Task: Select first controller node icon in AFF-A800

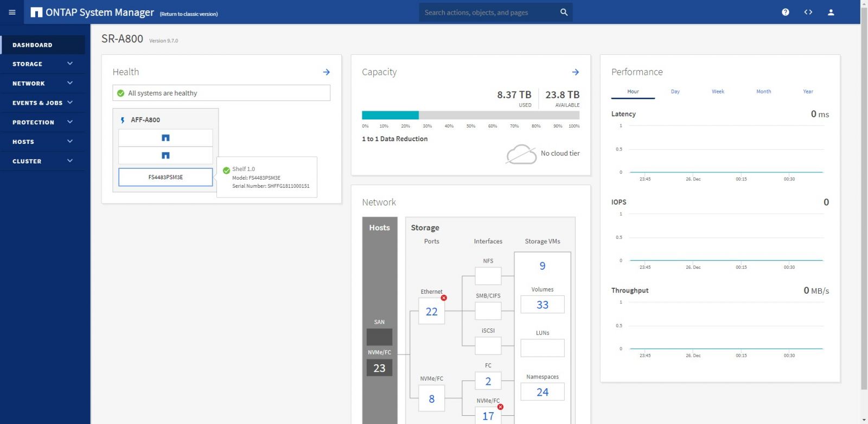Action: pyautogui.click(x=165, y=138)
